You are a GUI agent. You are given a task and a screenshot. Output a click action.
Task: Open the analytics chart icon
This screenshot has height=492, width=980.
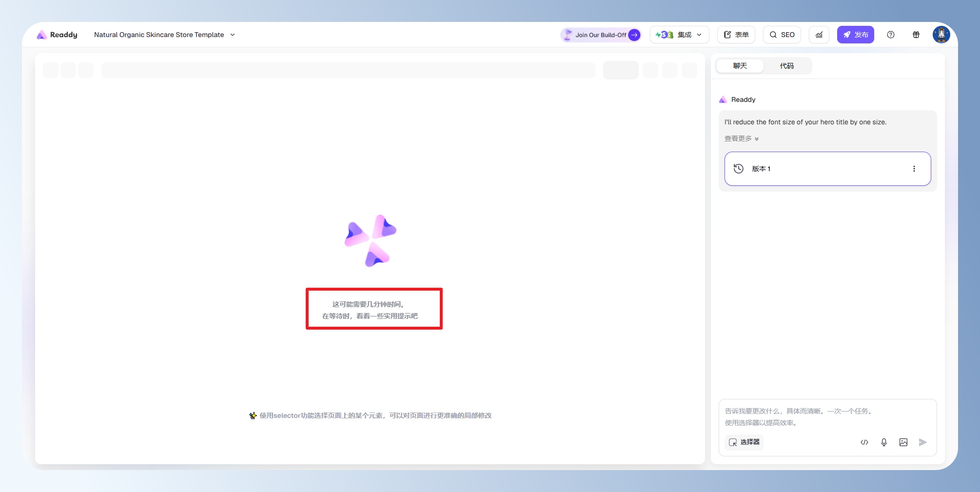pyautogui.click(x=819, y=35)
